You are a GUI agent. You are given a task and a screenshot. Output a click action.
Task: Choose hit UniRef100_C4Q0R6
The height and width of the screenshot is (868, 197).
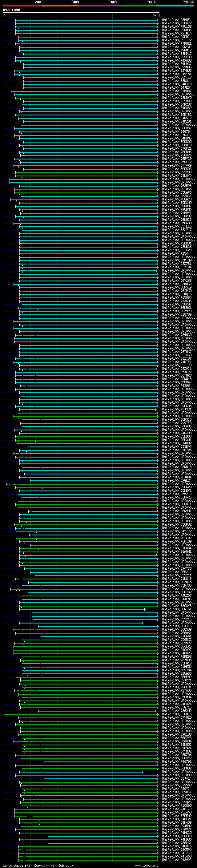point(176,653)
